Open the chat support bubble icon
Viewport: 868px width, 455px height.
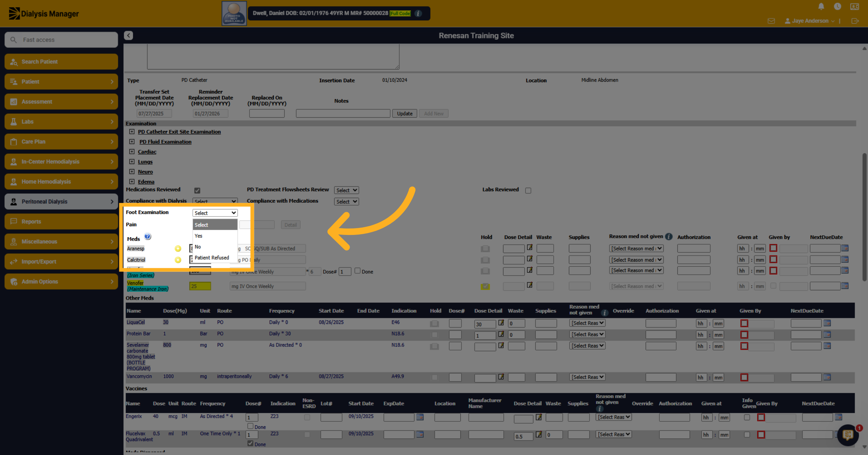[848, 435]
